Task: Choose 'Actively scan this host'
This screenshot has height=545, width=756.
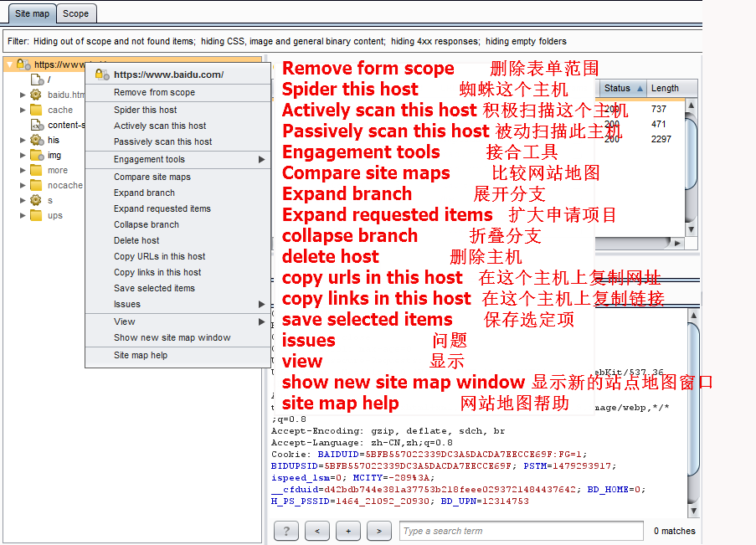Action: pos(177,126)
